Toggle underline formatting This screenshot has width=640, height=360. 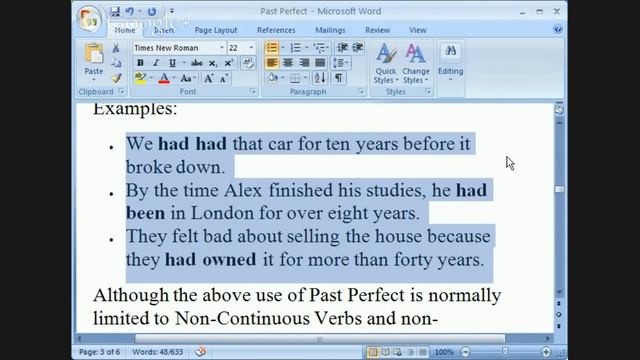pos(172,63)
